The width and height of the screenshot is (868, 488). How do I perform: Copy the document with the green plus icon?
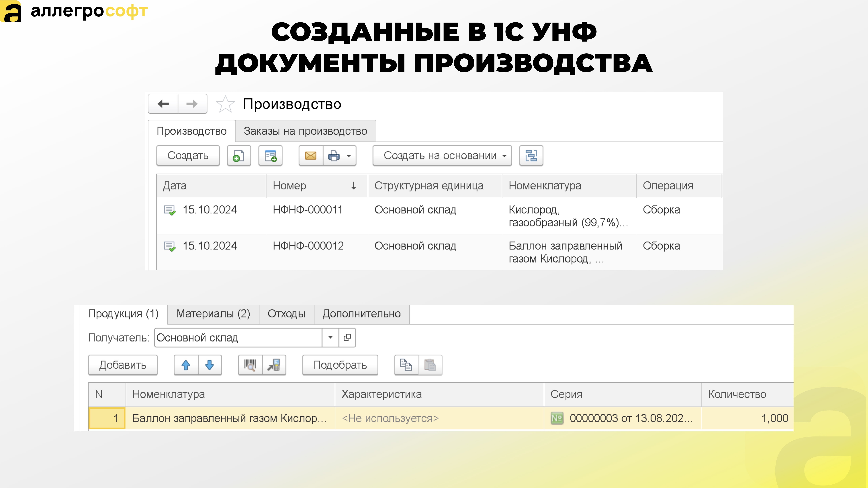point(239,156)
